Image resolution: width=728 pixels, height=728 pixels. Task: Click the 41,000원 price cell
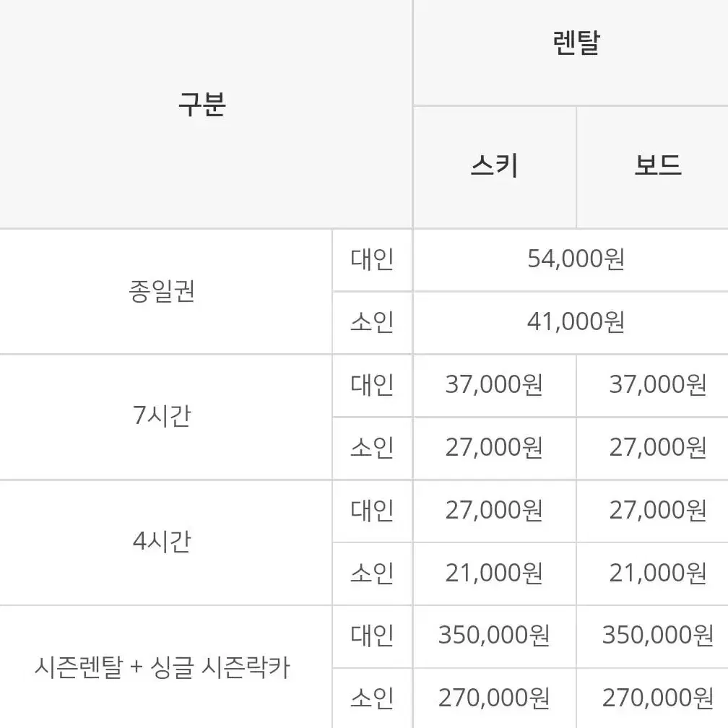pos(576,322)
